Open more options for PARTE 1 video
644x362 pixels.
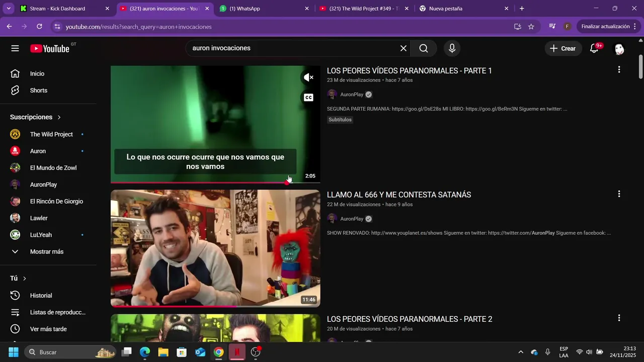point(619,70)
